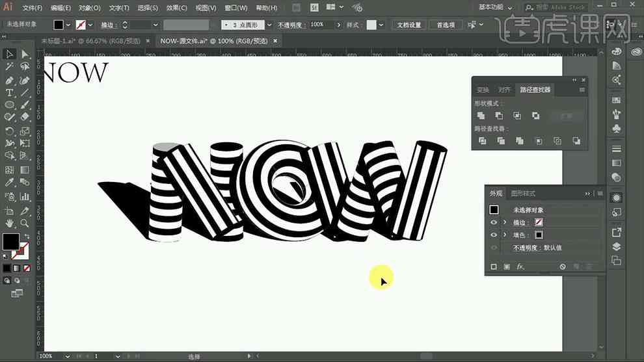Select the Paintbrush tool
This screenshot has width=644, height=362.
25,105
